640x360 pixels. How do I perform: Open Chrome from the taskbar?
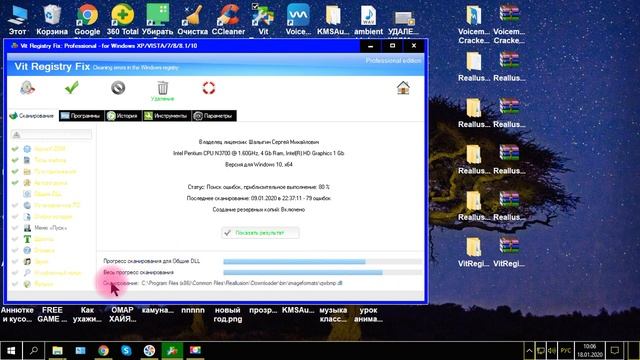click(103, 351)
